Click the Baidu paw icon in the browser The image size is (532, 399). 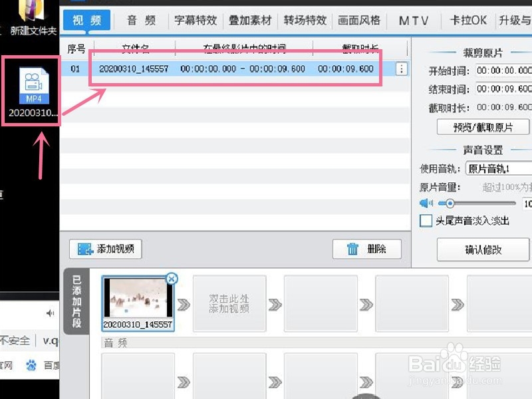(31, 365)
